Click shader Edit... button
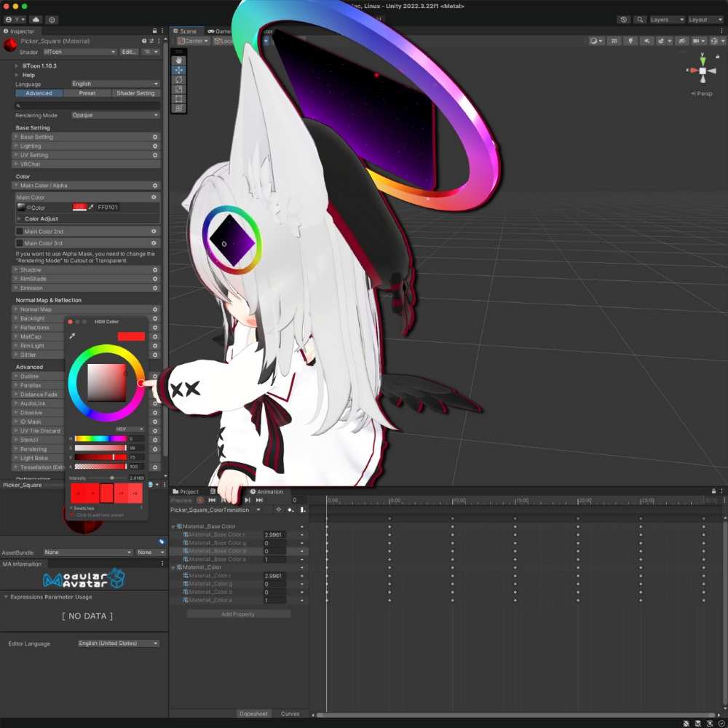 [129, 52]
